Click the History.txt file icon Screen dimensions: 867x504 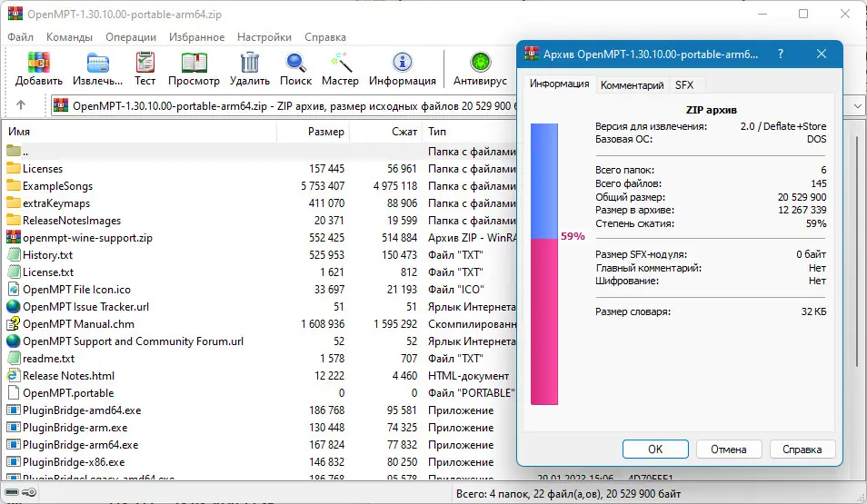pyautogui.click(x=14, y=255)
